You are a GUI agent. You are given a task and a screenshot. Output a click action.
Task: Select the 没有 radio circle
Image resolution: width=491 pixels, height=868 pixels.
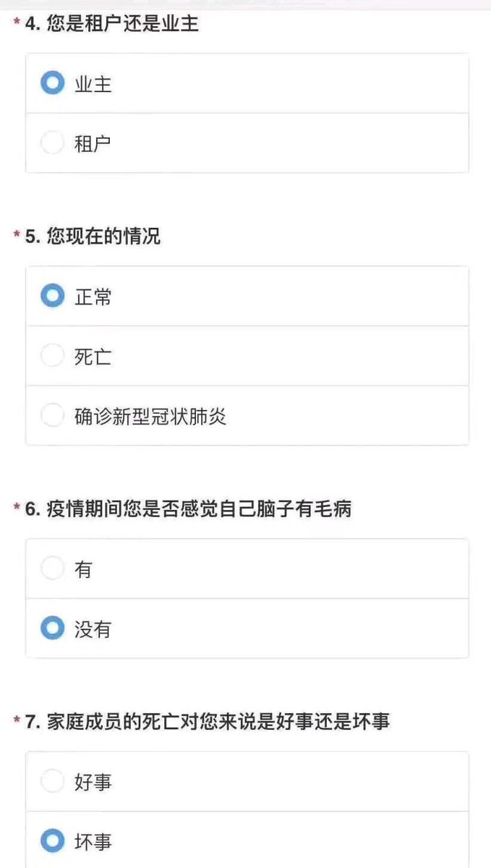coord(52,629)
